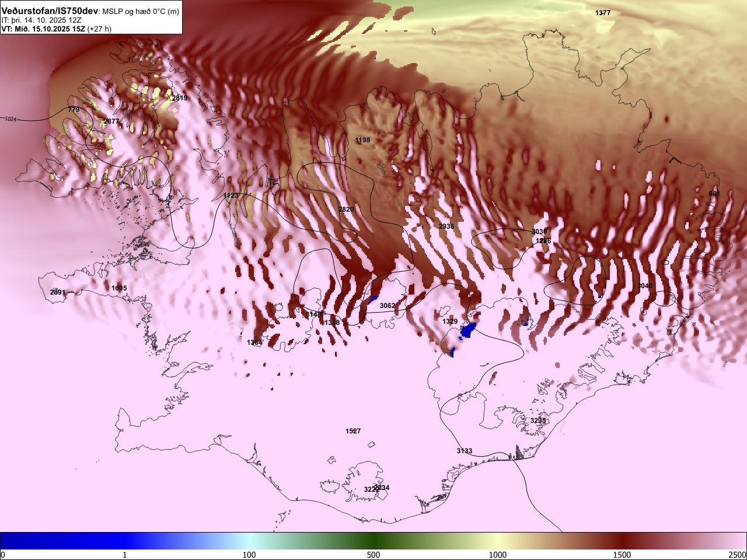Screen dimensions: 747x560
Task: Click the '779' height label
Action: (x=74, y=110)
